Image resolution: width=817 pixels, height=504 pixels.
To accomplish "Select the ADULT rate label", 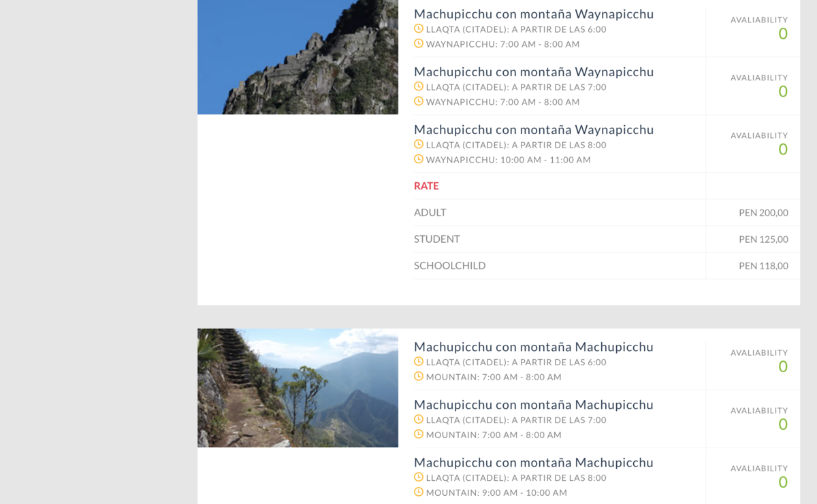I will (430, 212).
